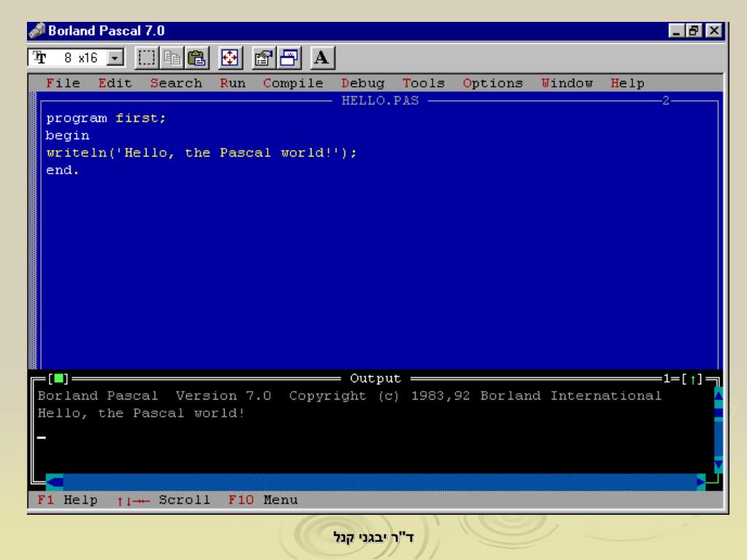Click the 'end.' code line
Image resolution: width=747 pixels, height=560 pixels.
[63, 170]
